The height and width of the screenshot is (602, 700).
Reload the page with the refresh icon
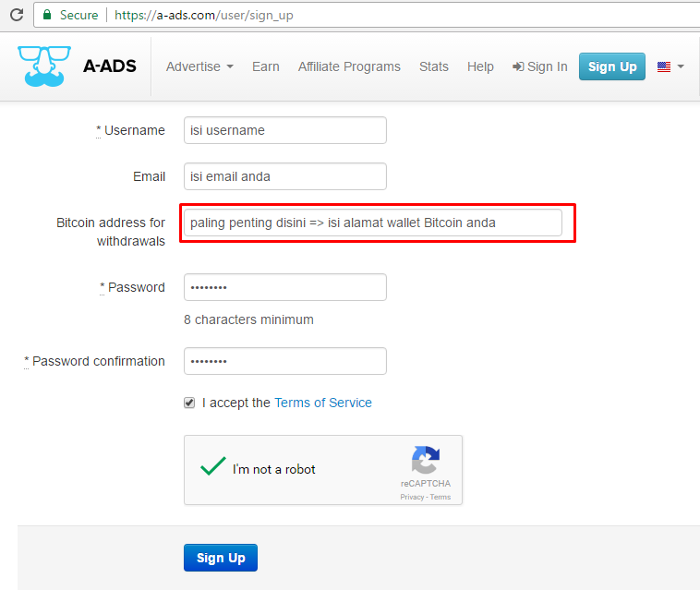17,15
